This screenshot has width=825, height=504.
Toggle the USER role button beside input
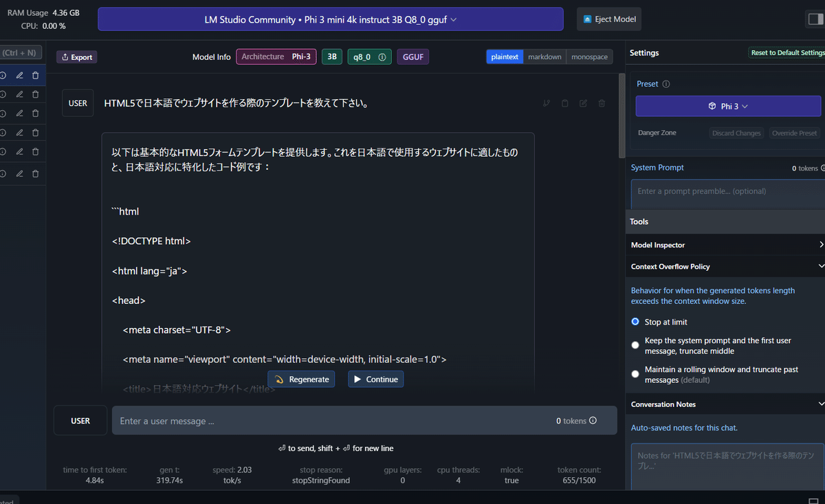point(80,421)
